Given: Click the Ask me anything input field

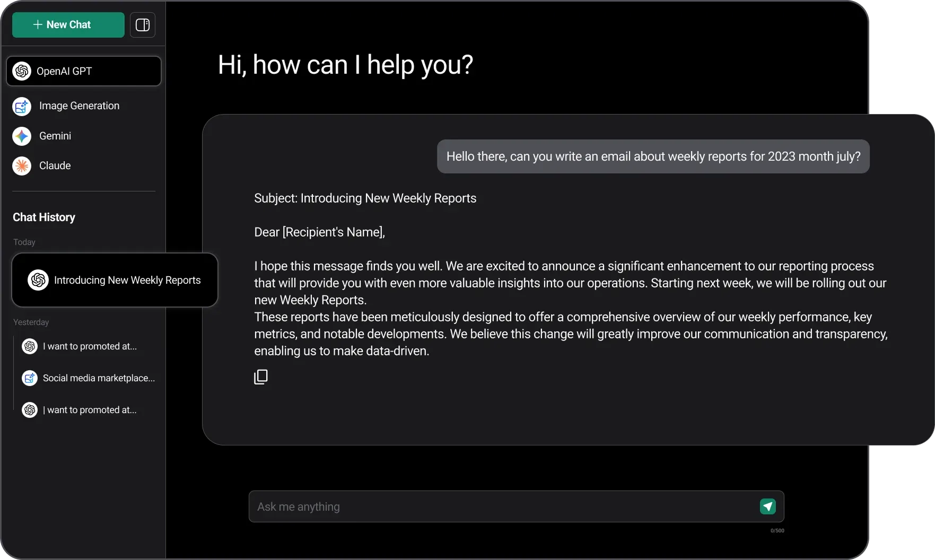Looking at the screenshot, I should click(504, 506).
